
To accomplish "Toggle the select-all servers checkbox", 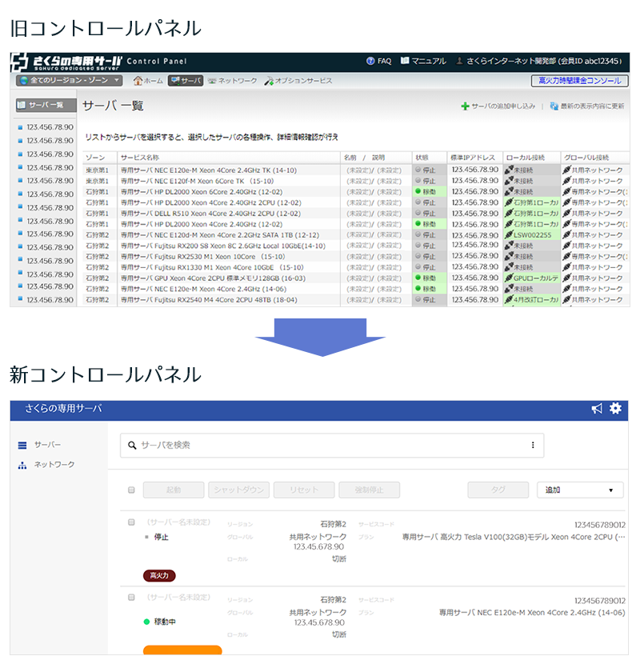I will pyautogui.click(x=132, y=490).
